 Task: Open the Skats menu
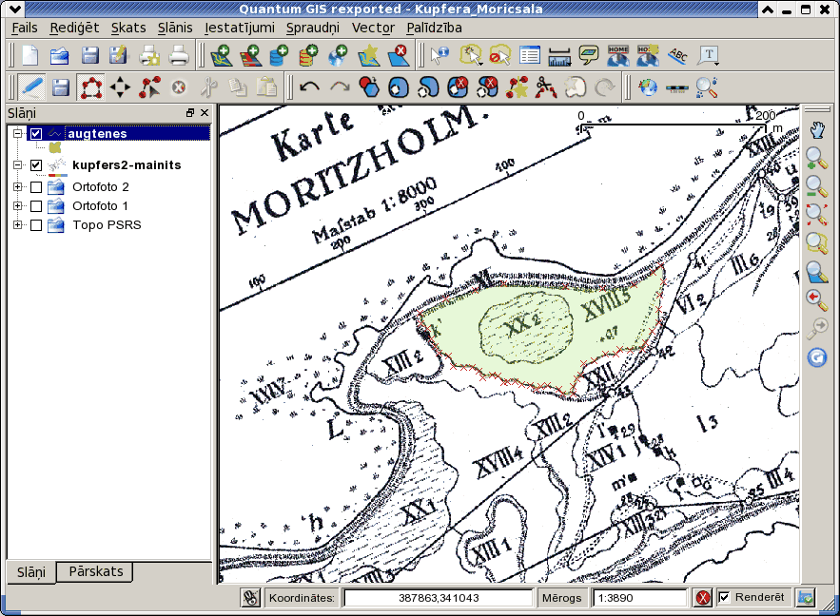pos(128,28)
